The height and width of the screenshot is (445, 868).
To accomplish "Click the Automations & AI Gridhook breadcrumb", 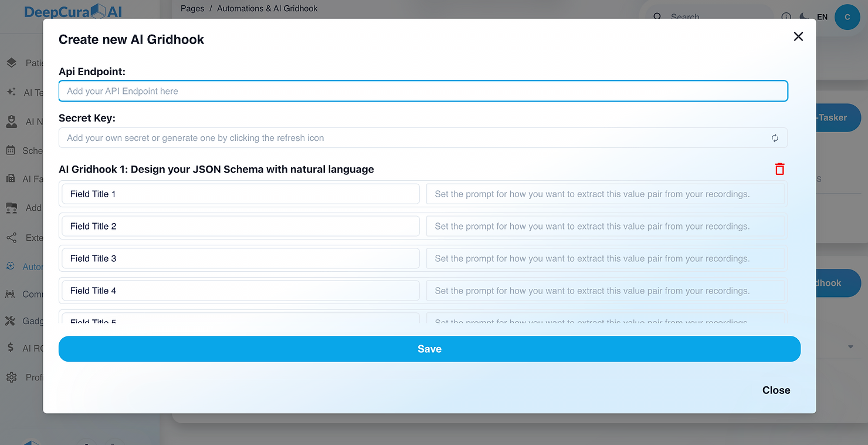I will click(x=267, y=9).
